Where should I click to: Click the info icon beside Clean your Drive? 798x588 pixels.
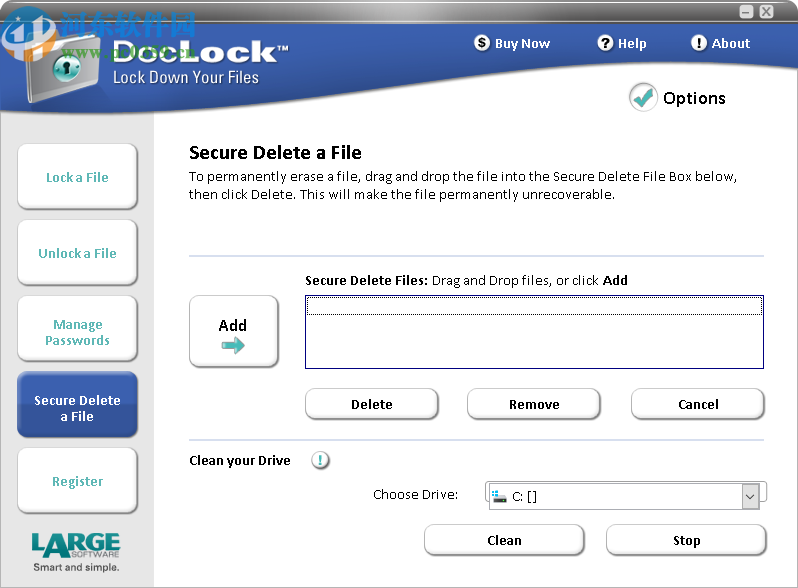click(320, 460)
